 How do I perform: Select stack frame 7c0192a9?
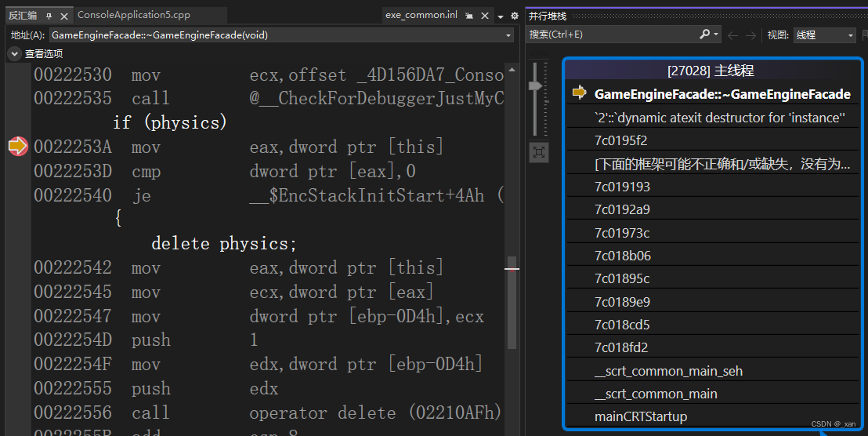click(622, 210)
